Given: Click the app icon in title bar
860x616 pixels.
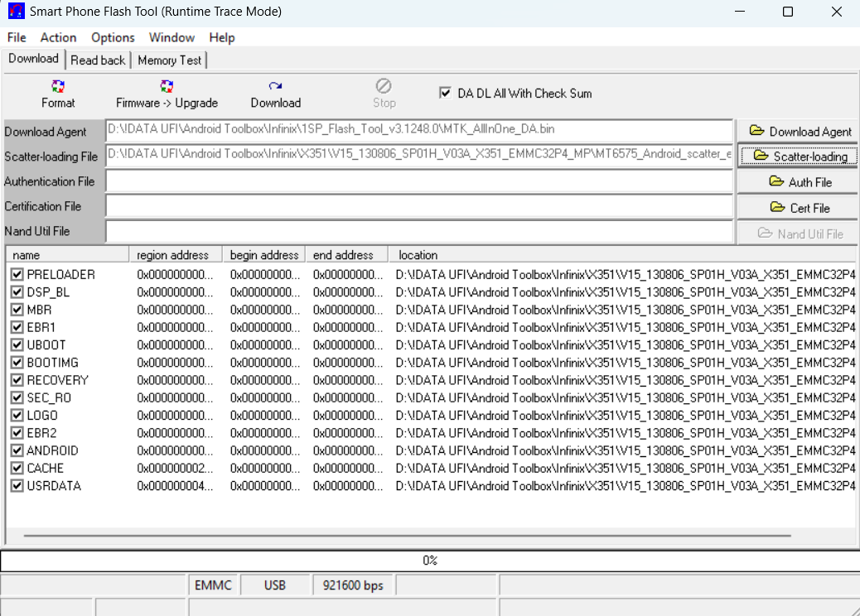Looking at the screenshot, I should click(x=16, y=12).
